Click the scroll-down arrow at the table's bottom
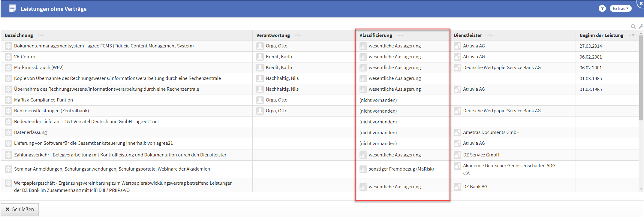The height and width of the screenshot is (218, 644). pyautogui.click(x=641, y=189)
